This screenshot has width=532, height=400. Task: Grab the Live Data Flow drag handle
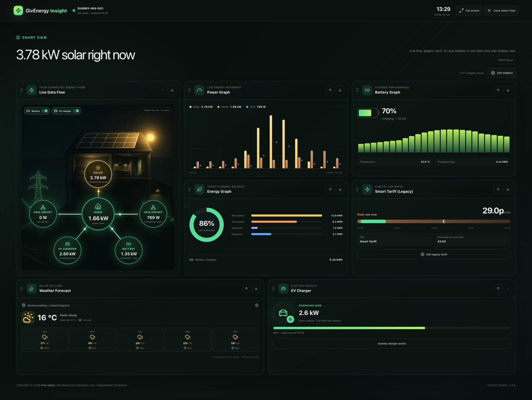tap(22, 90)
